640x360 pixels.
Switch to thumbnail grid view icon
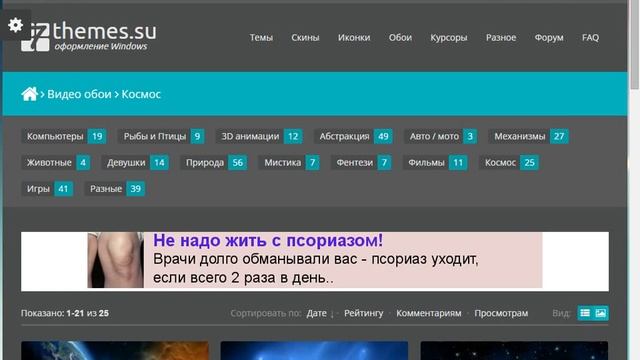pyautogui.click(x=601, y=313)
